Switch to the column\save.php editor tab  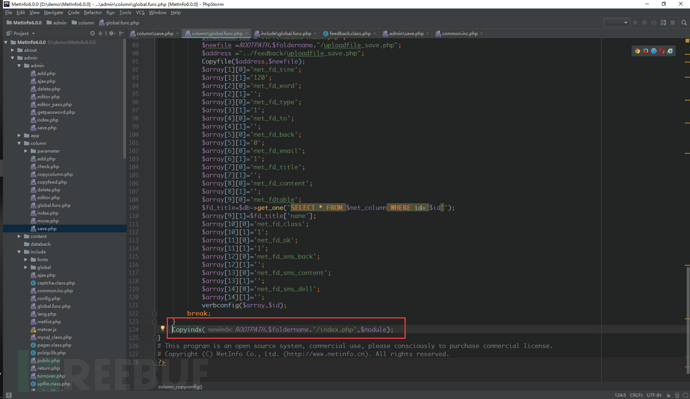[154, 33]
